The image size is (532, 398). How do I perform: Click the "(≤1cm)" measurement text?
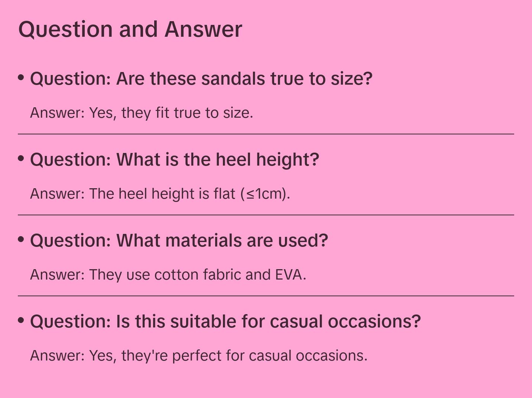click(x=265, y=194)
